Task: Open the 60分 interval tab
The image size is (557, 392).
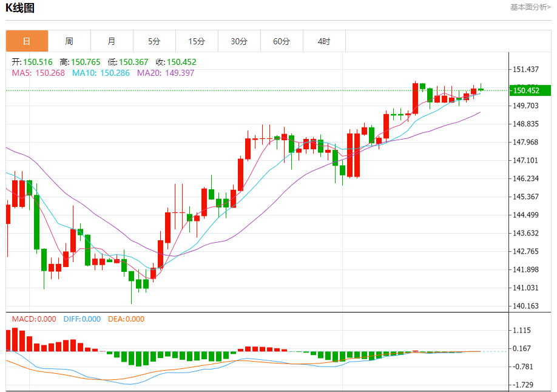Action: pyautogui.click(x=282, y=41)
